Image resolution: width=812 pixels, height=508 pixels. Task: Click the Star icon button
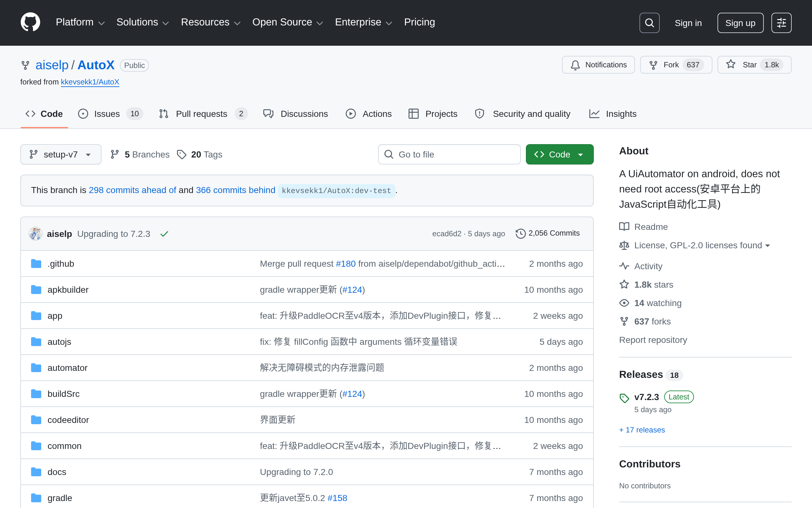tap(731, 64)
